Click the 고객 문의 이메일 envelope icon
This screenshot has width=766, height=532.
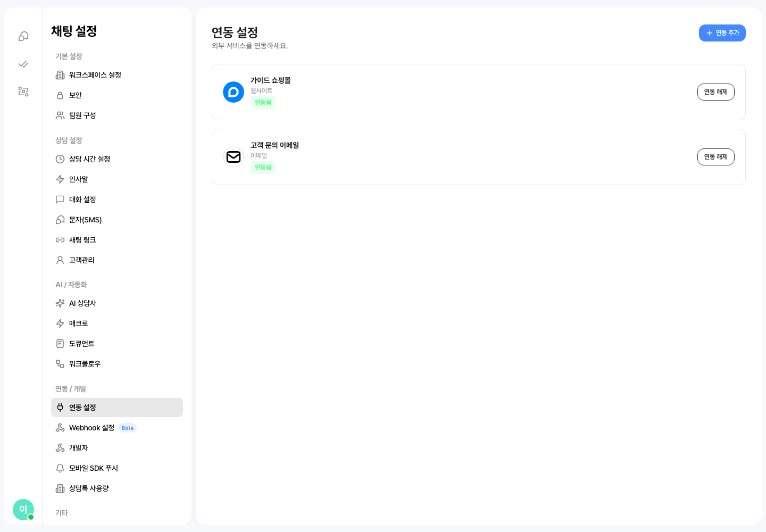pyautogui.click(x=234, y=157)
